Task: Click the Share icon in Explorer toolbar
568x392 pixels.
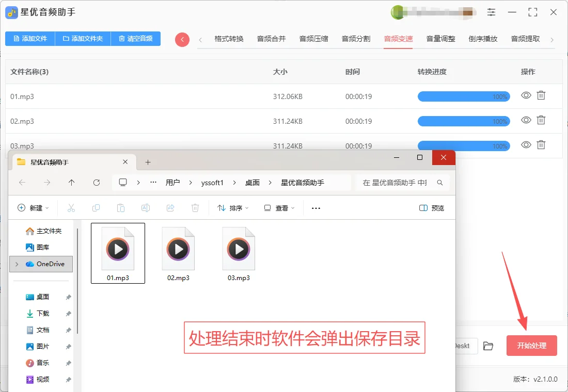Action: (170, 208)
